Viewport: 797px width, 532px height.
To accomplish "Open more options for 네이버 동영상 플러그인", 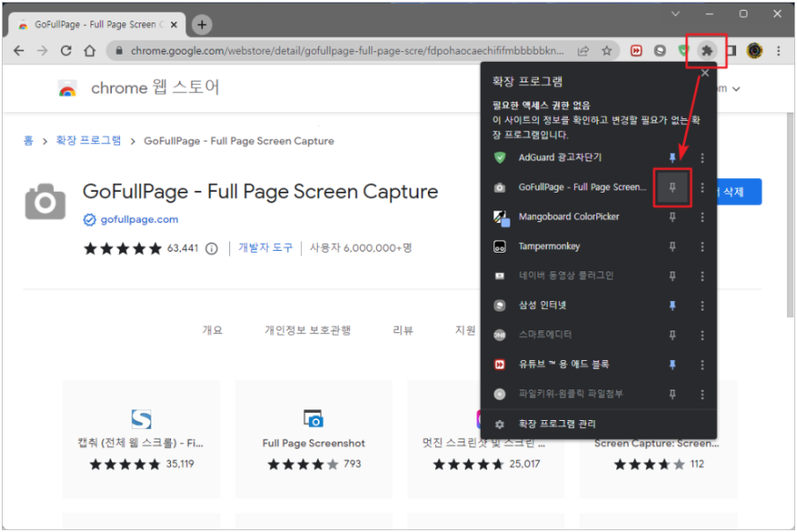I will pos(702,276).
